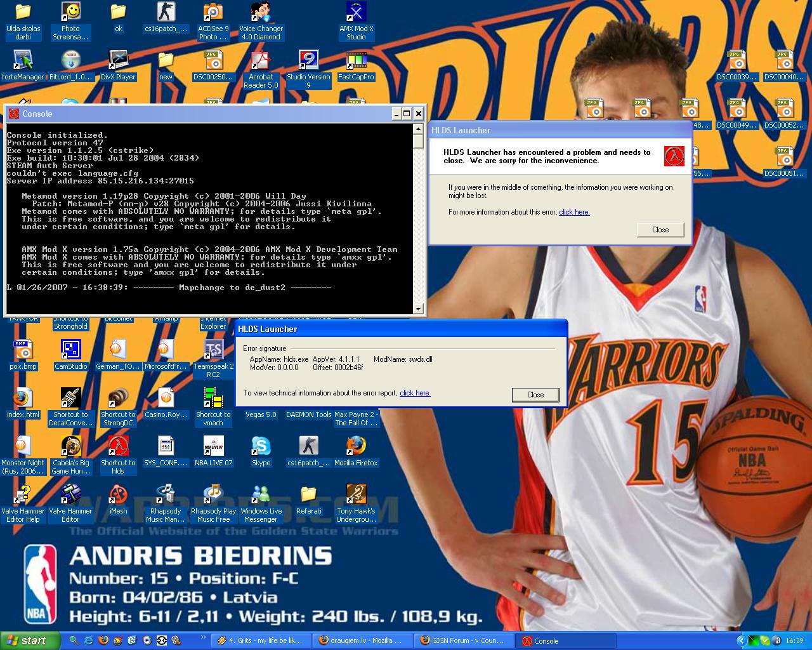Switch to GIGN Forum taskbar button
This screenshot has width=812, height=650.
464,641
